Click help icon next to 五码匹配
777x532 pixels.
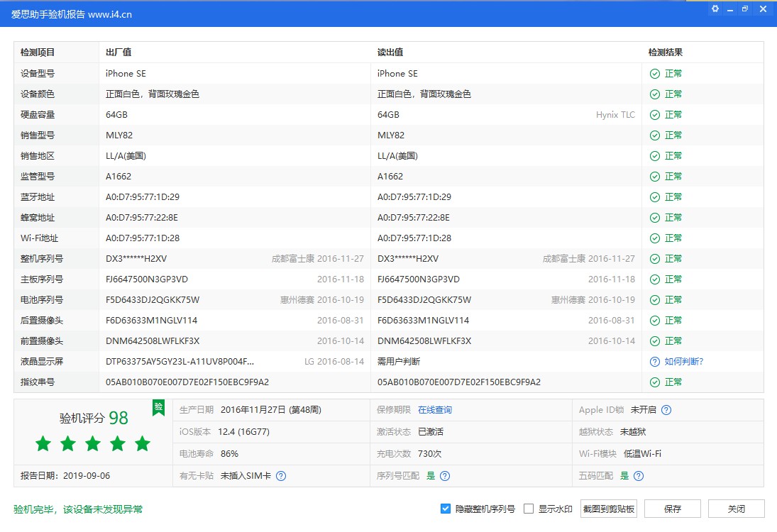[x=639, y=476]
